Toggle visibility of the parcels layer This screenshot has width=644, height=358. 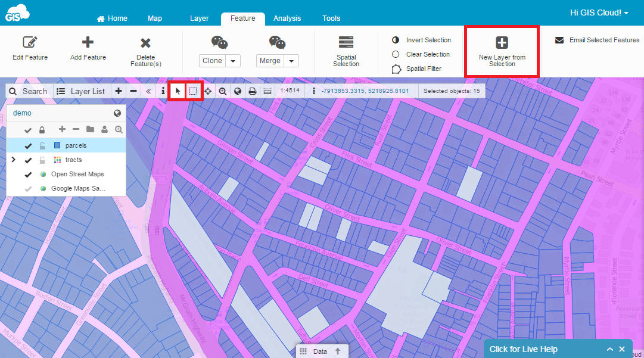point(27,145)
